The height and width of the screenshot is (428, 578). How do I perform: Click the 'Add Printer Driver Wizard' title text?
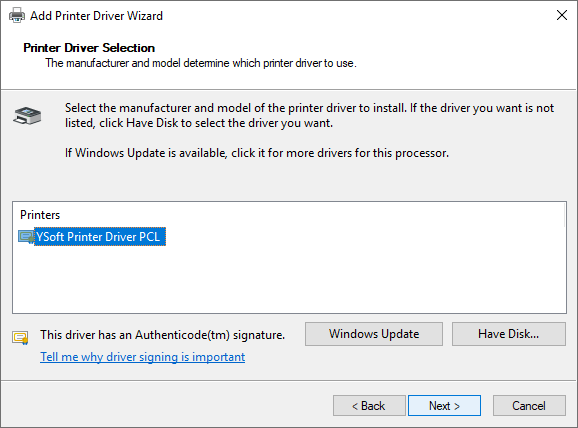[x=96, y=16]
